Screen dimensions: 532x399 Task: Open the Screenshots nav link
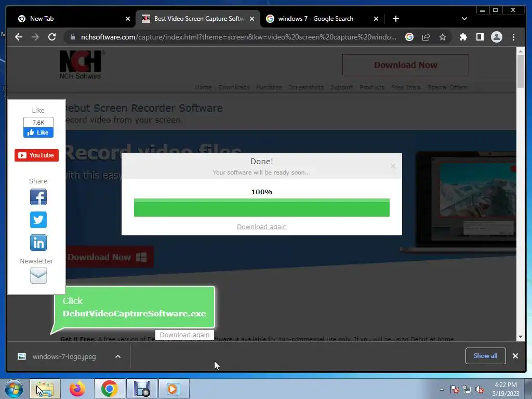(306, 87)
